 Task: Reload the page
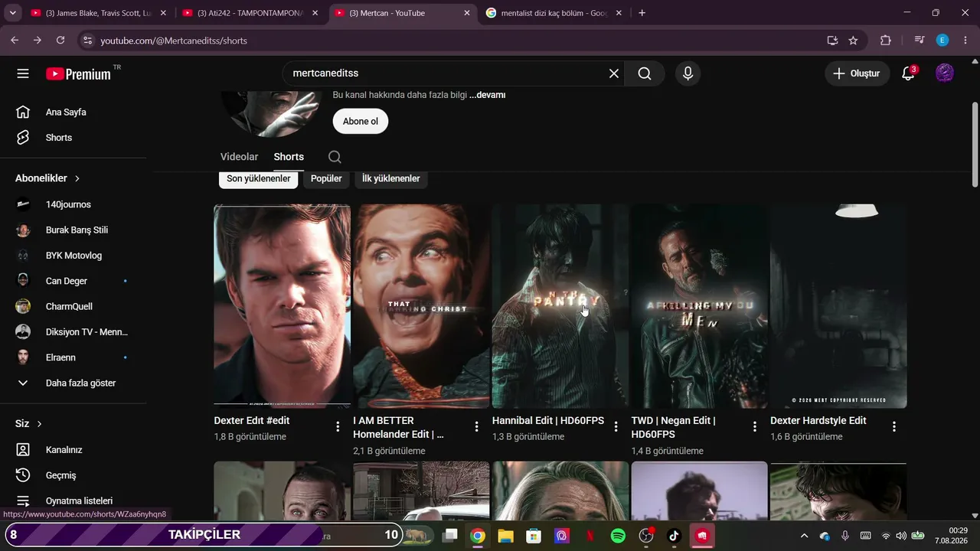pyautogui.click(x=60, y=41)
